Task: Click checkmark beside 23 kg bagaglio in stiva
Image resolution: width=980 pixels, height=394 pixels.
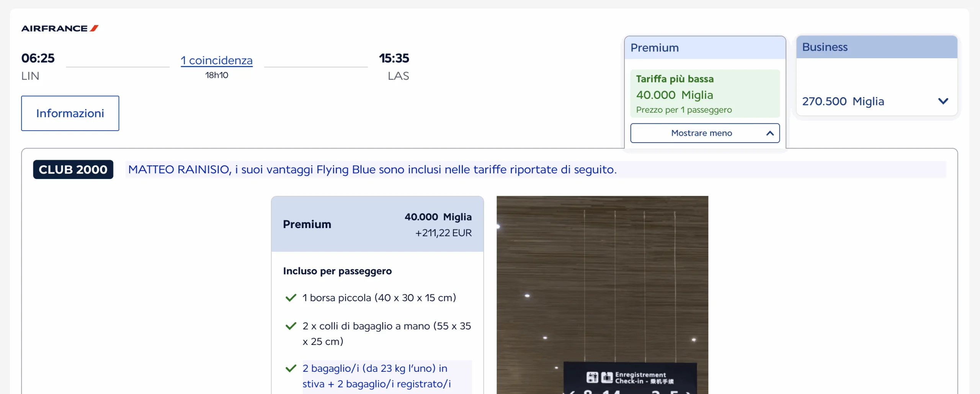Action: 291,368
